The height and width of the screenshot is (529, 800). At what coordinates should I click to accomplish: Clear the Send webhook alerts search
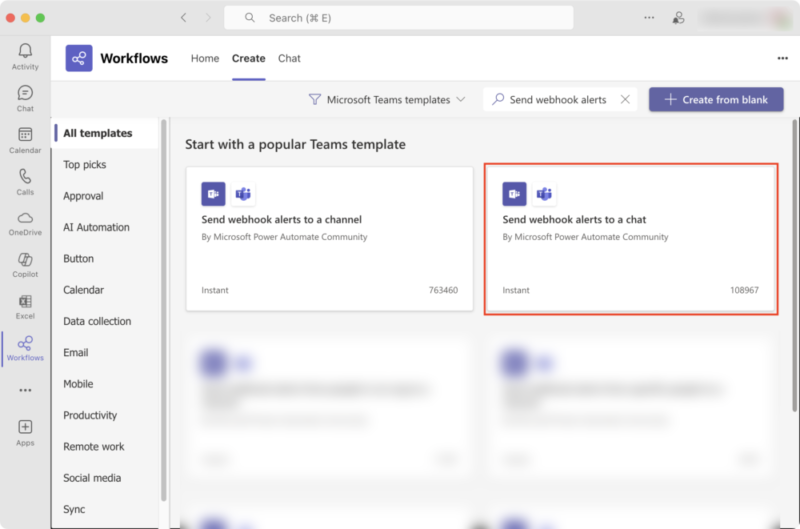pos(625,99)
